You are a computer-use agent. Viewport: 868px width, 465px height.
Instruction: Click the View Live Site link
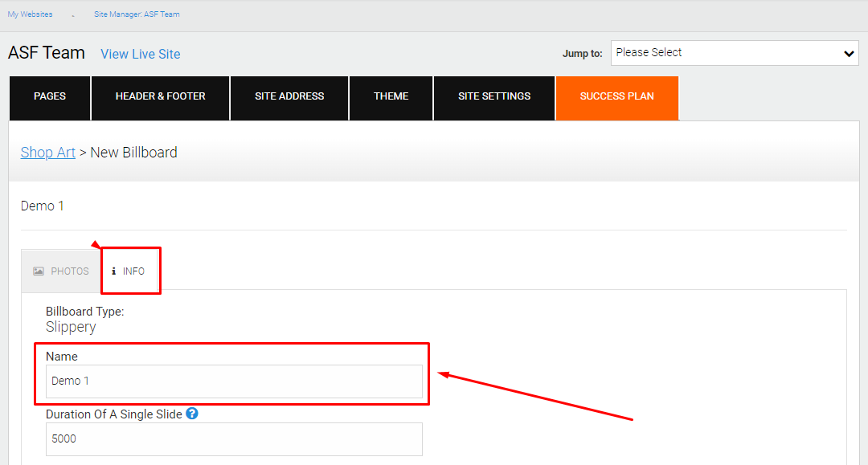pyautogui.click(x=141, y=54)
